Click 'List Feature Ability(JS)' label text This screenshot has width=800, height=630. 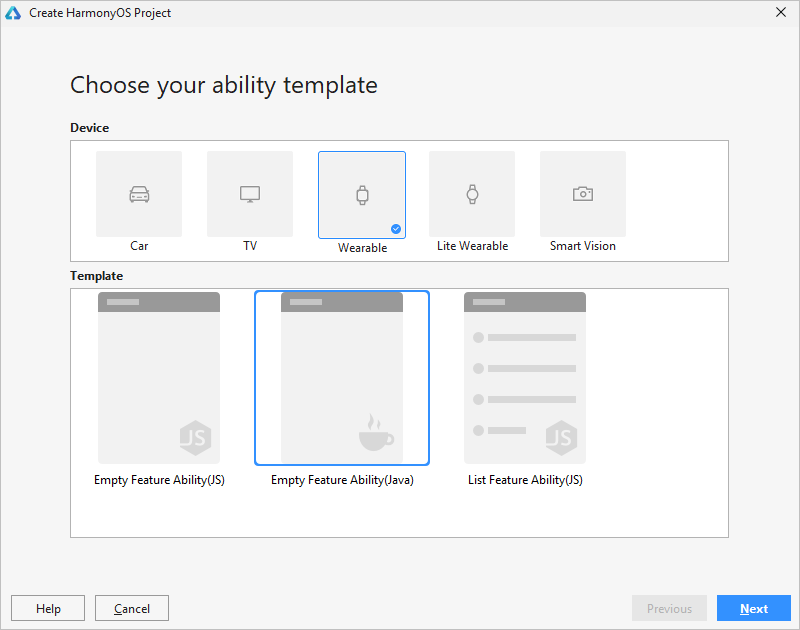(x=525, y=480)
